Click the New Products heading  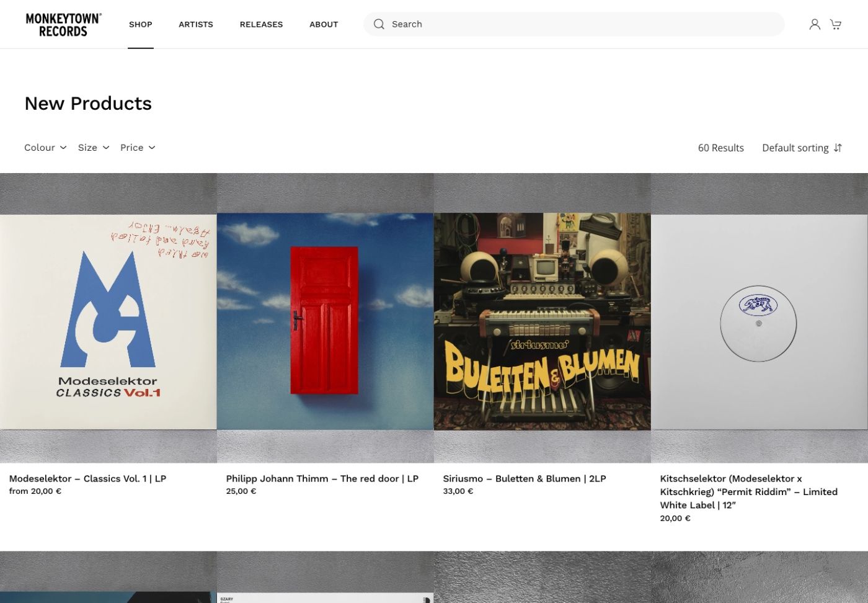[88, 103]
